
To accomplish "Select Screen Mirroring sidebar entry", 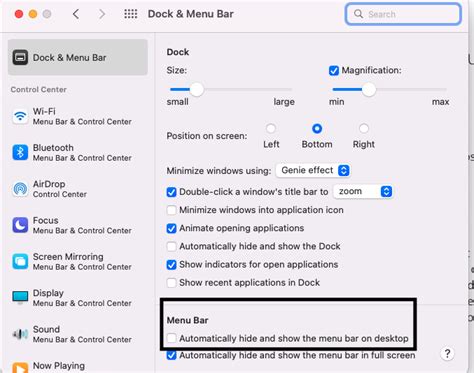I will coord(78,262).
